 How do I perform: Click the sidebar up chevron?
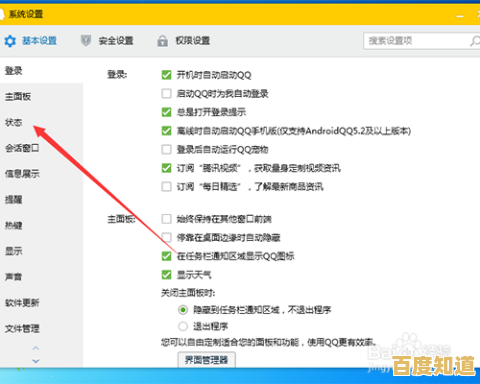click(36, 348)
